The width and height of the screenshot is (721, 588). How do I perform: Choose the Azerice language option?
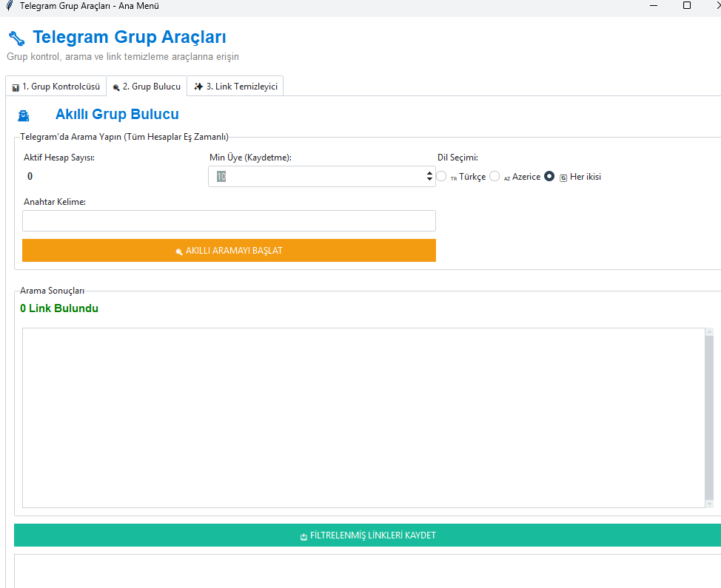[x=494, y=177]
